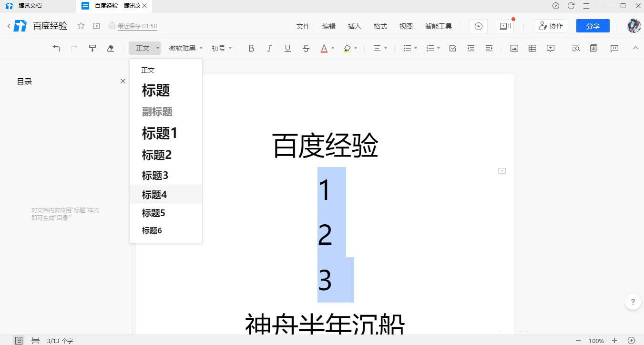Collapse the 正文 paragraph style dropdown

pos(145,48)
